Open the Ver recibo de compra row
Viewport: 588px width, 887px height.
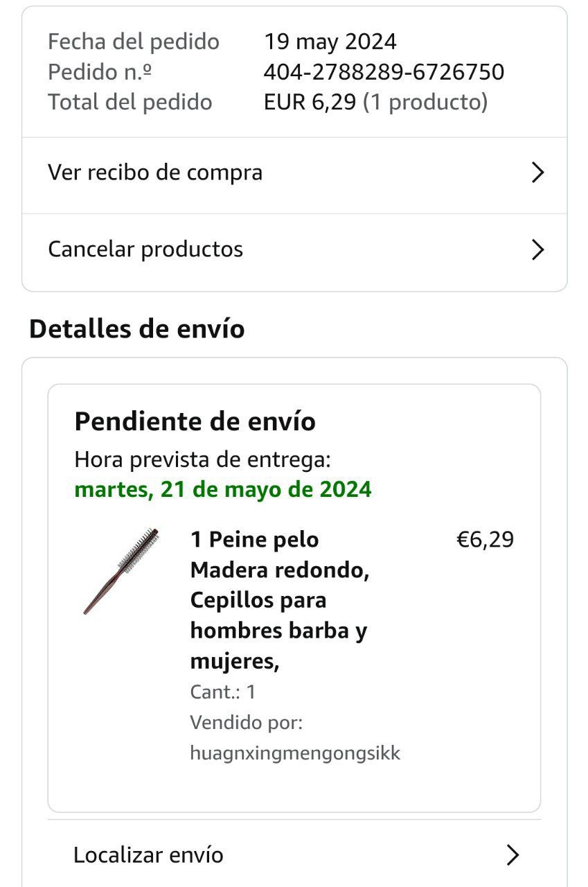pyautogui.click(x=294, y=173)
